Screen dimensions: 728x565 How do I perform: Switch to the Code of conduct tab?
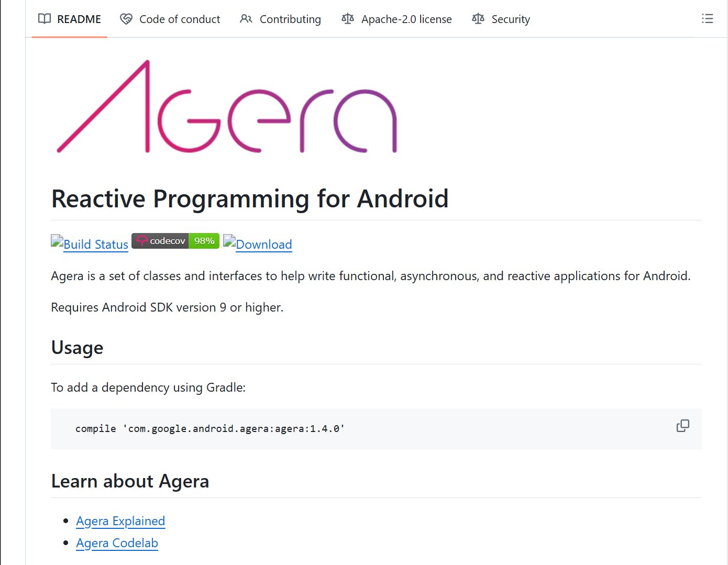179,19
